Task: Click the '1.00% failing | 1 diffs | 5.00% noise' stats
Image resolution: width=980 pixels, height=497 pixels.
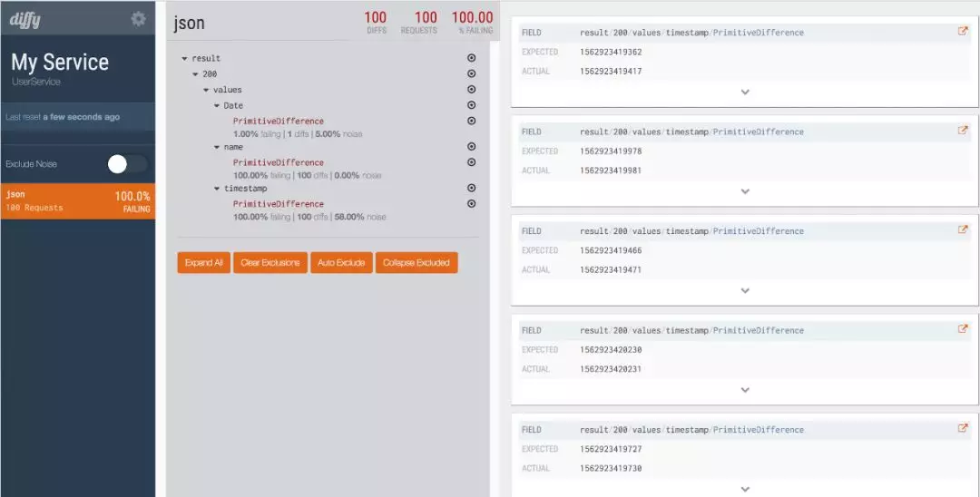Action: pos(298,134)
